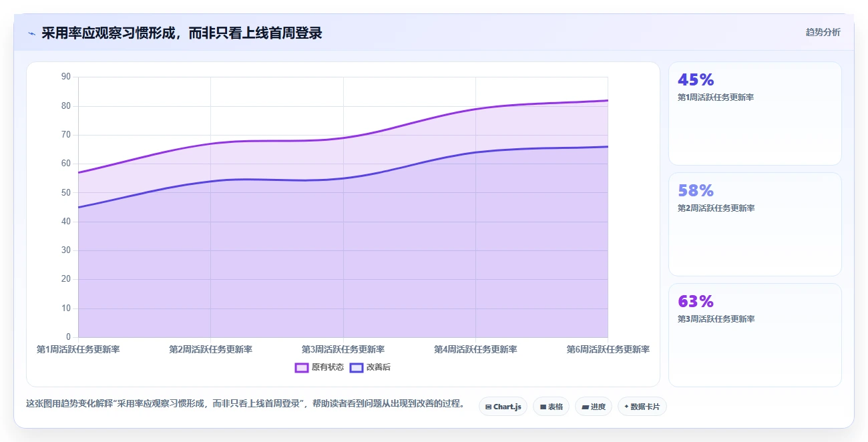Click the trend icon beside the title
Screen dimensions: 868x442
(31, 33)
